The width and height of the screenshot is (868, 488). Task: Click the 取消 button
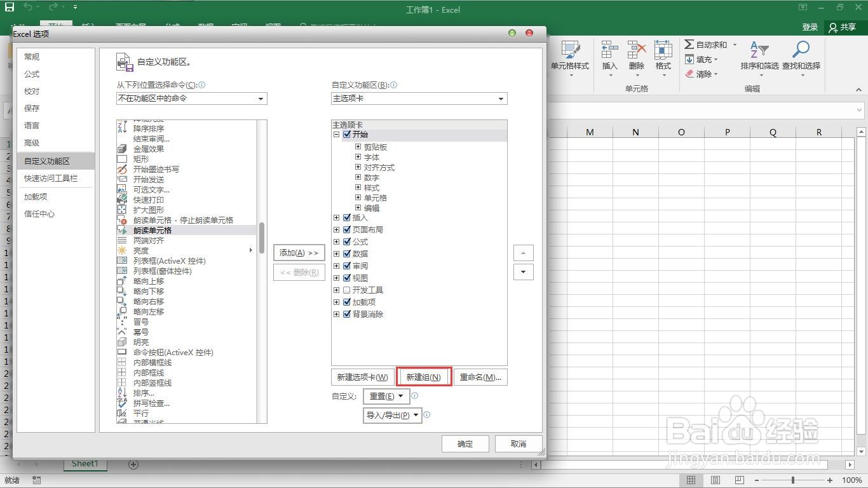click(519, 444)
